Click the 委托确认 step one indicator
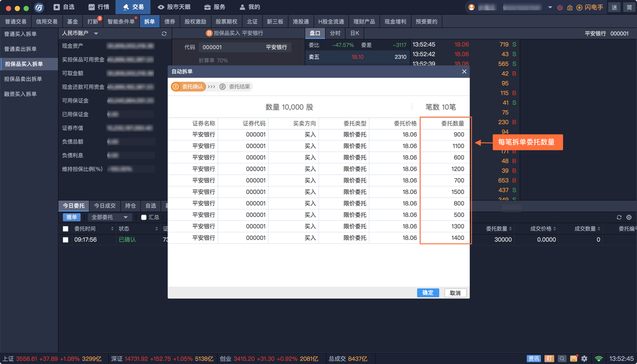Viewport: 637px width, 364px height. [188, 86]
